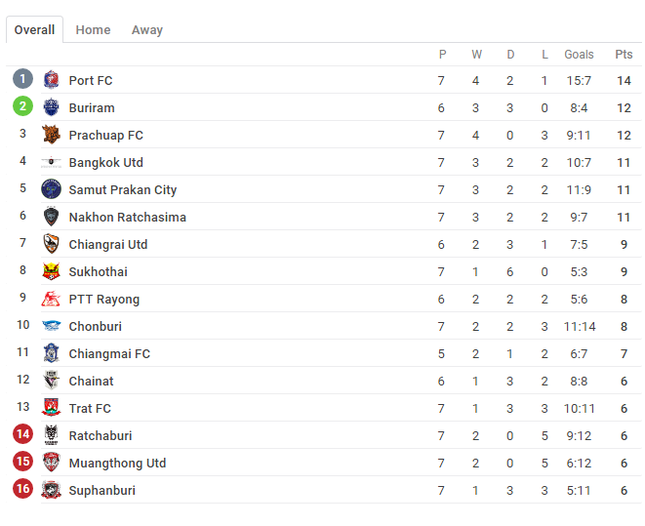Click the Goals column header
Screen dimensions: 645x526
579,54
